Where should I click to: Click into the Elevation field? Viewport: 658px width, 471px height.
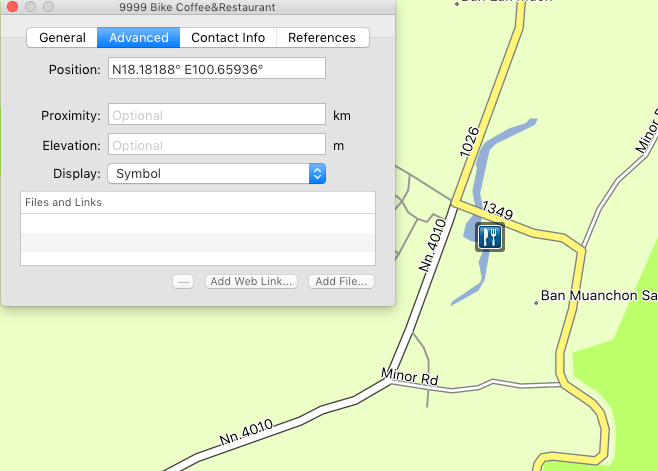tap(217, 145)
